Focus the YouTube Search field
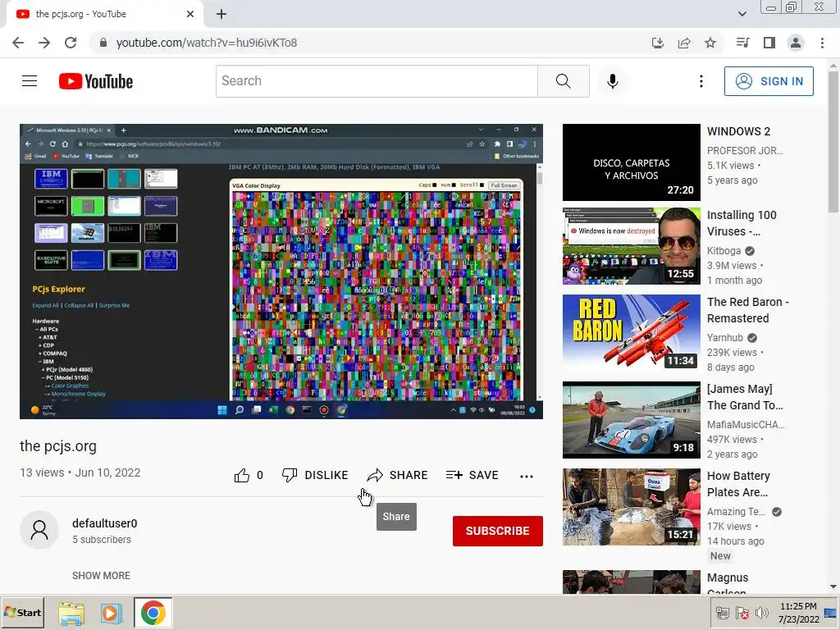The height and width of the screenshot is (630, 840). [377, 81]
